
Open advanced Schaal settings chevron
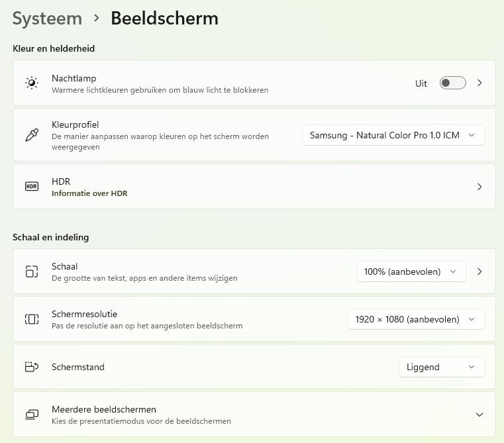point(479,271)
